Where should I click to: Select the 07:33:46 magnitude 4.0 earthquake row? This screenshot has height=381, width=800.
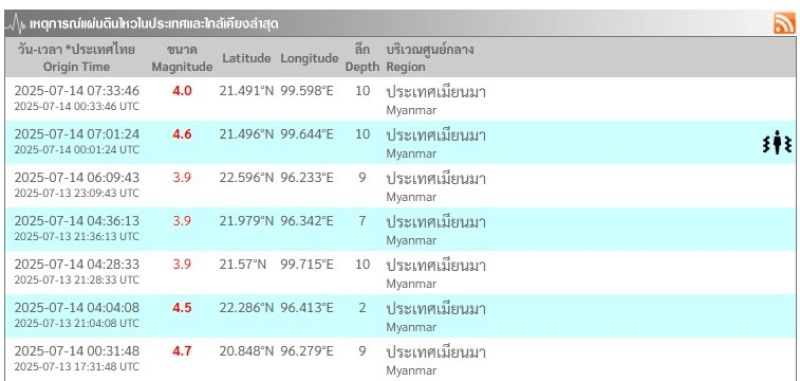400,99
